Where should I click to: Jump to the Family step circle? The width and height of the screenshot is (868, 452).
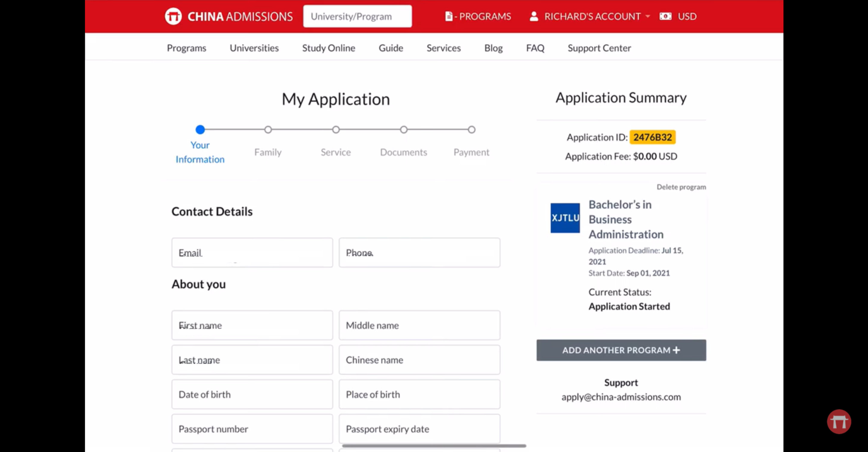pos(268,130)
